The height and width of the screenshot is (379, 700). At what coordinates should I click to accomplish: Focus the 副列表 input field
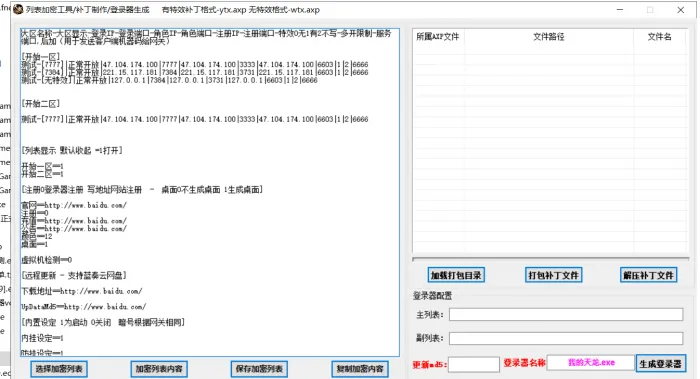tap(566, 338)
